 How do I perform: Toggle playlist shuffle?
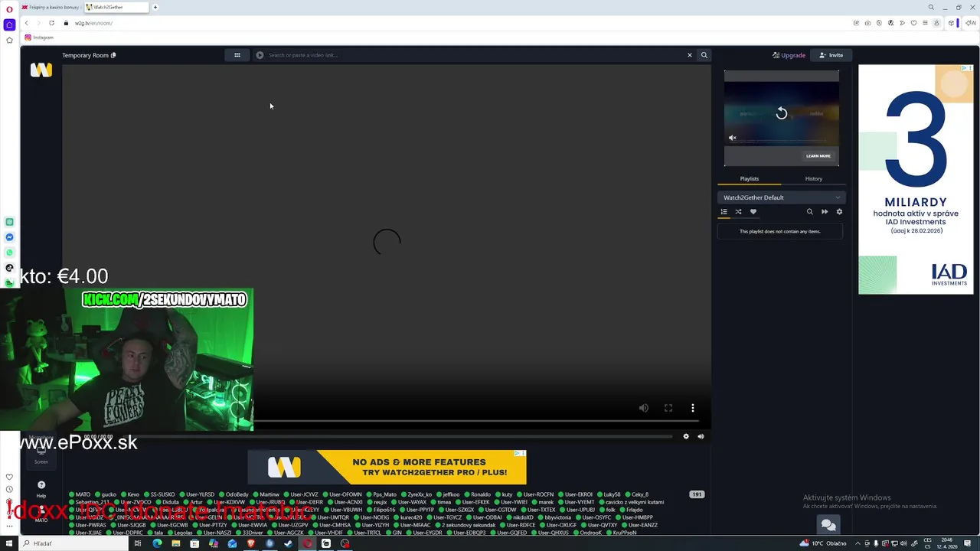pyautogui.click(x=738, y=212)
